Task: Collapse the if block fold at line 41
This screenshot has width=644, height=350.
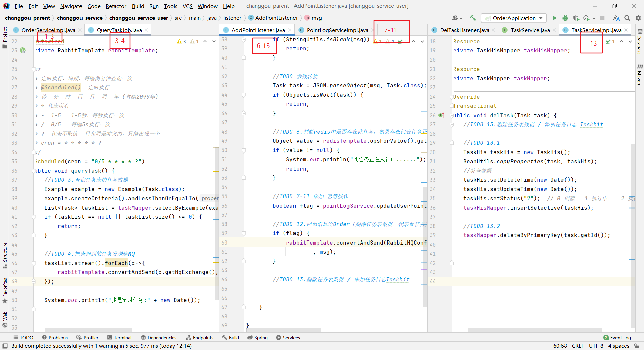Action: click(34, 217)
